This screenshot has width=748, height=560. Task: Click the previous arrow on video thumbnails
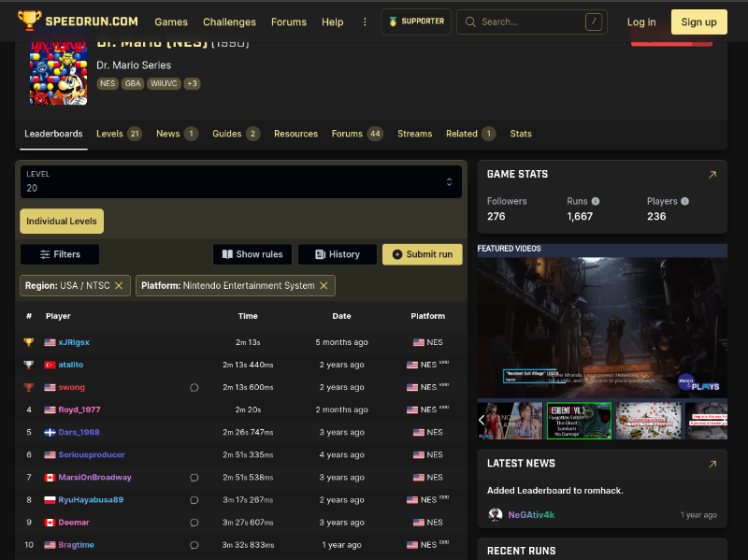tap(482, 421)
